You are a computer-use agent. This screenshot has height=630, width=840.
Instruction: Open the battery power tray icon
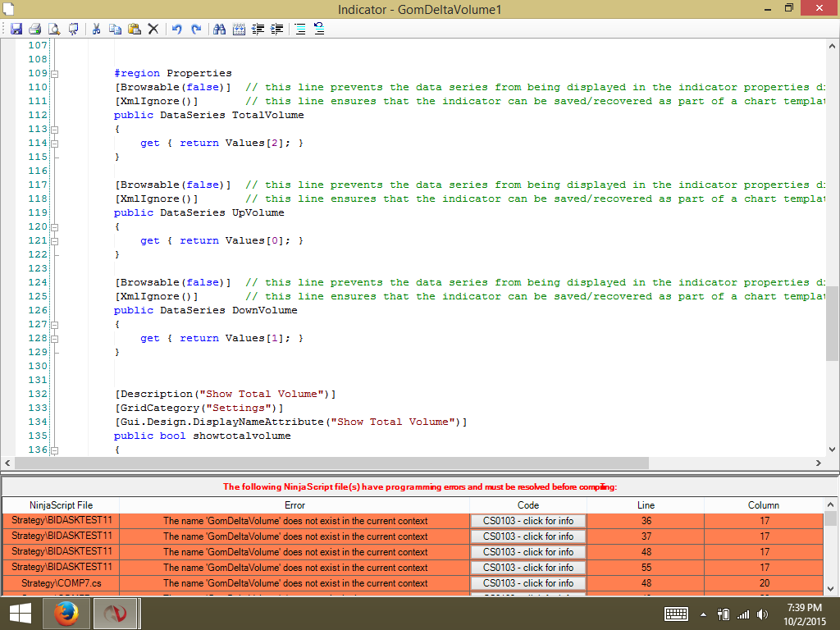724,614
